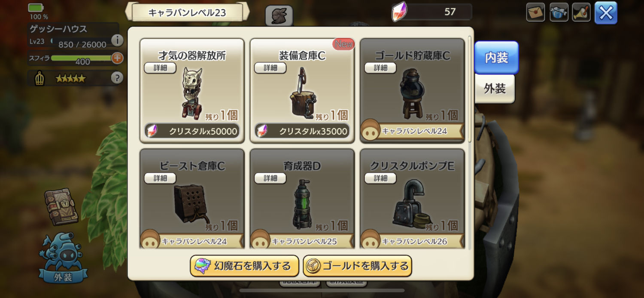Switch to the 内装 tab
Image resolution: width=644 pixels, height=298 pixels.
tap(496, 58)
